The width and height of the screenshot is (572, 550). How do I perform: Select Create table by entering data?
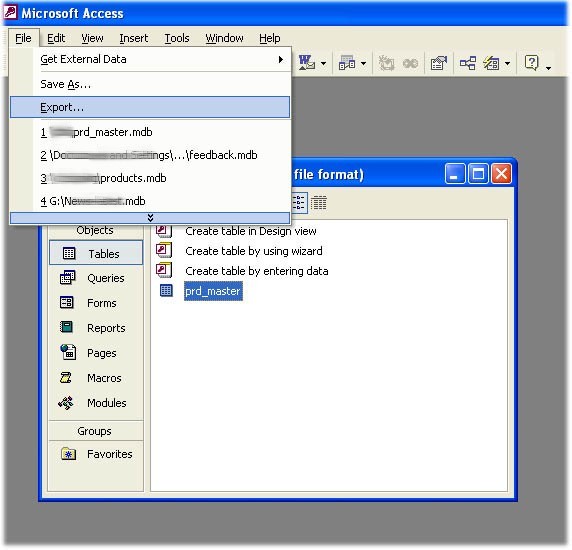coord(256,271)
